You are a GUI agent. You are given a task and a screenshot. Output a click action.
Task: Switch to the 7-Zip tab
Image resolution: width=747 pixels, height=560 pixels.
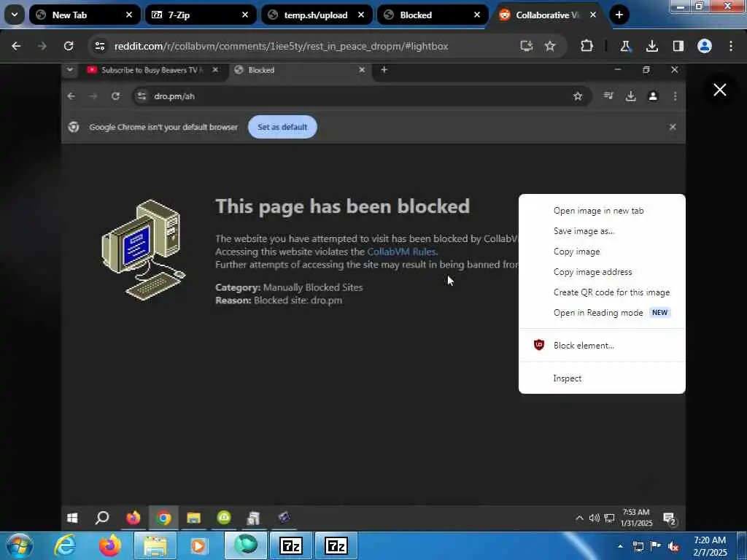point(200,15)
